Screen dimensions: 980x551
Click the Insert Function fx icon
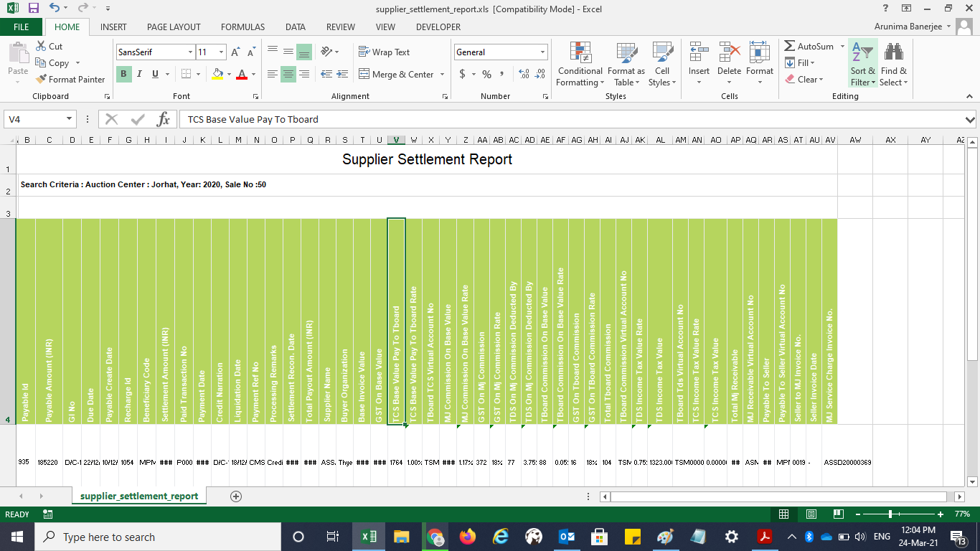click(164, 119)
